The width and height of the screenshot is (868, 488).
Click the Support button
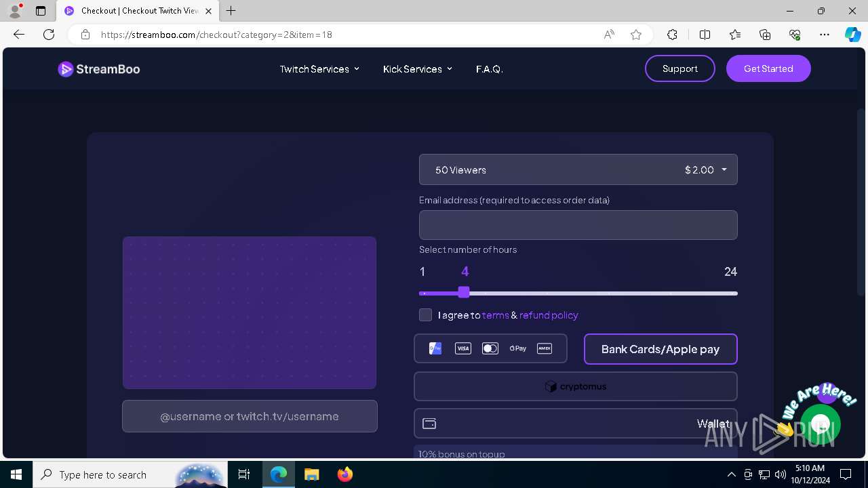coord(680,68)
